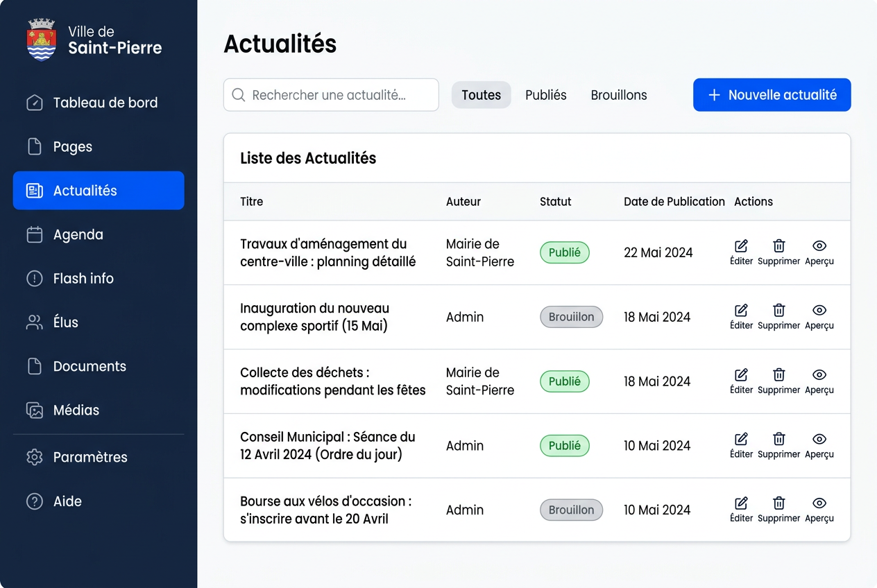Open article Conseil Municipal Séance du 12 Avril
This screenshot has width=877, height=588.
click(328, 446)
